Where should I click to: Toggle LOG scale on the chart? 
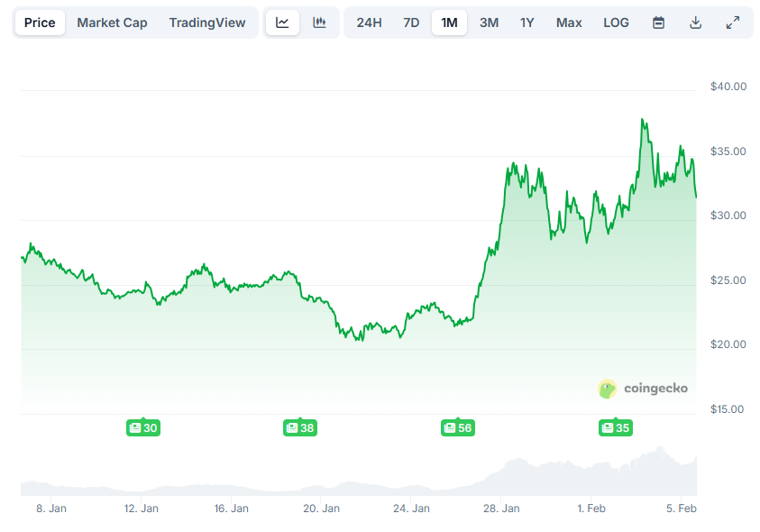coord(616,22)
